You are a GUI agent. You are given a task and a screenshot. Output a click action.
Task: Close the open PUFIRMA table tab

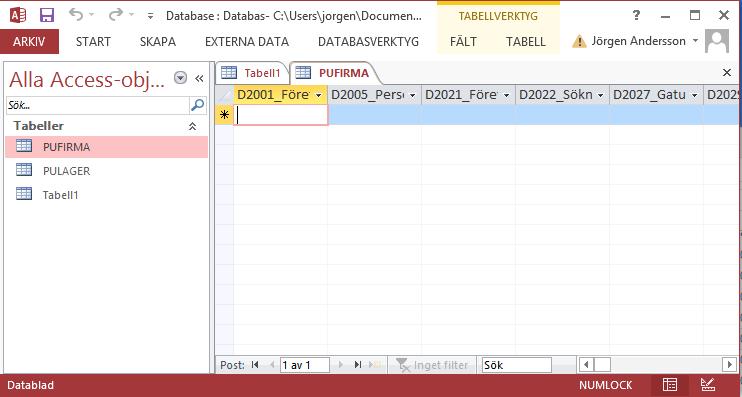(x=727, y=73)
